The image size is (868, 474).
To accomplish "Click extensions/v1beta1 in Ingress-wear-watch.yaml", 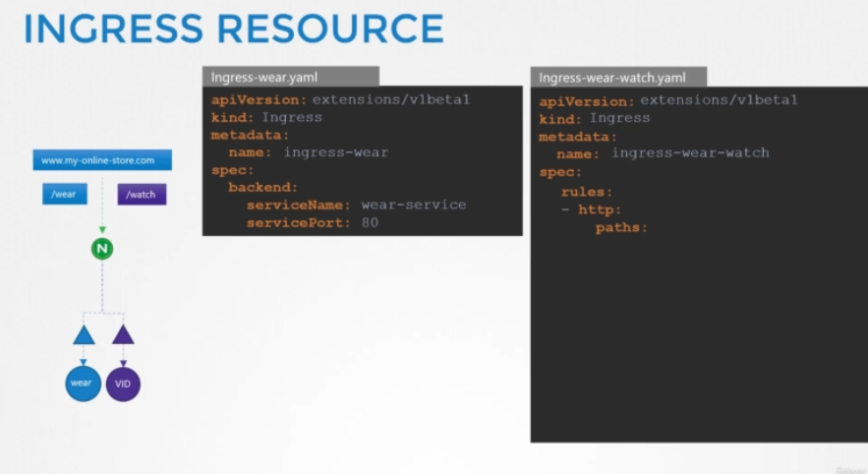I will point(720,100).
